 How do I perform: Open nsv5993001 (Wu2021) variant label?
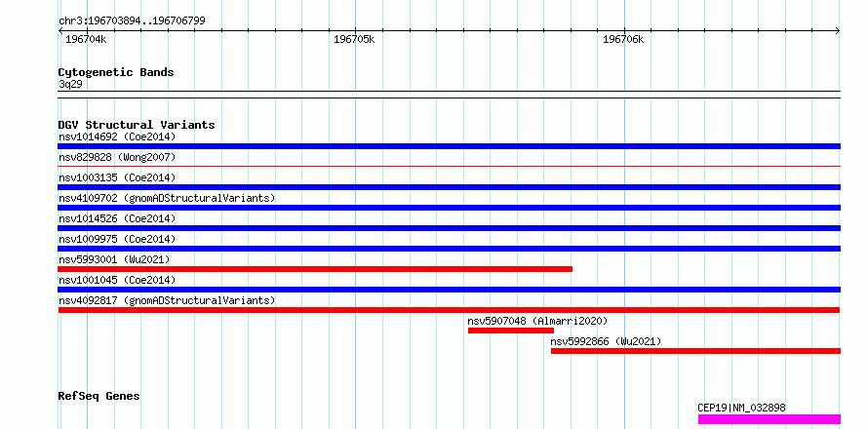click(x=114, y=259)
